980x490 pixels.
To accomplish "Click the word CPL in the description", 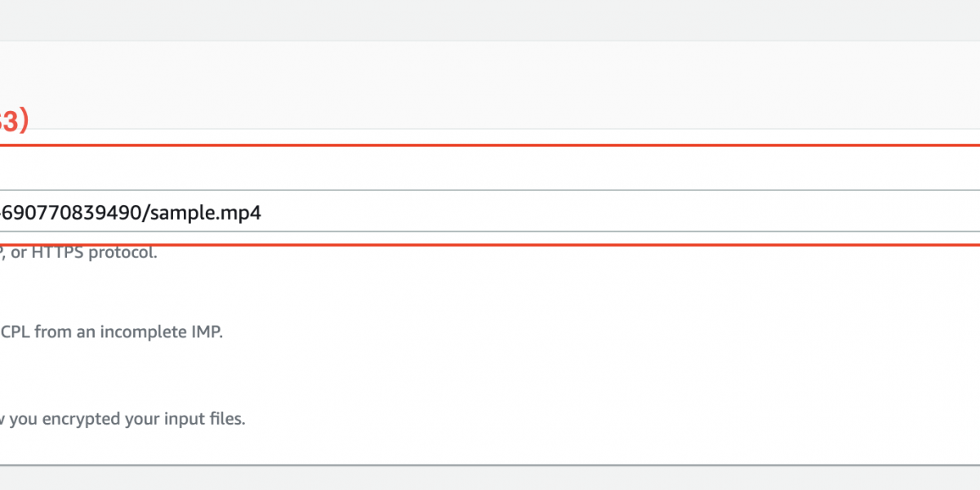I will pyautogui.click(x=16, y=332).
